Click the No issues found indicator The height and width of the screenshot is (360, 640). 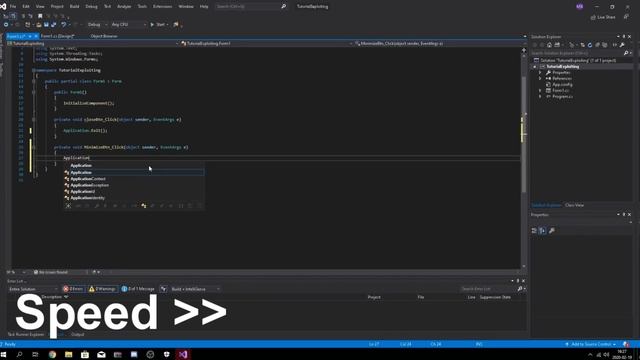coord(51,272)
